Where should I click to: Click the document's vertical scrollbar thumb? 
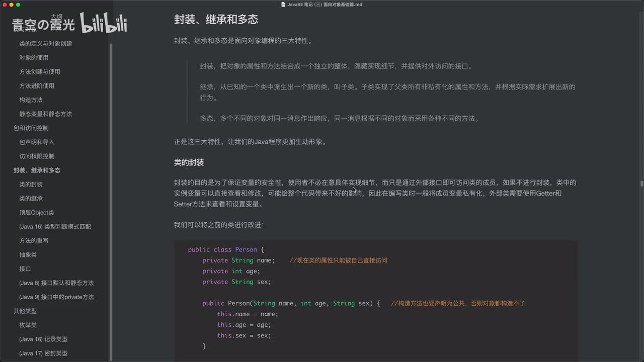coord(641,184)
